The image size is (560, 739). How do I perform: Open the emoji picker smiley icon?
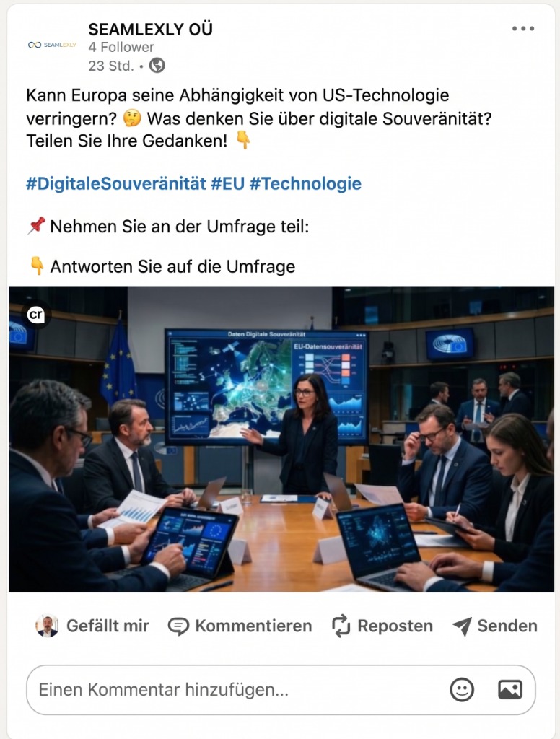[x=462, y=689]
